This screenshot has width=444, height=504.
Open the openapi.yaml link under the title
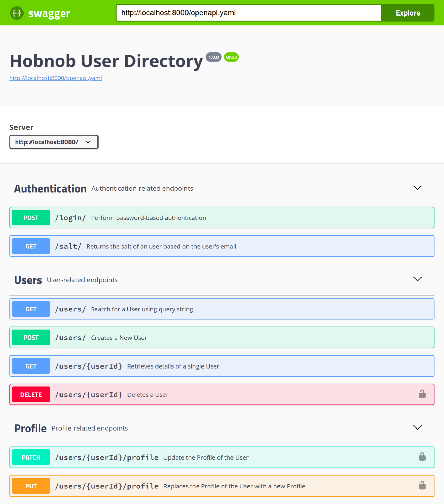[56, 78]
